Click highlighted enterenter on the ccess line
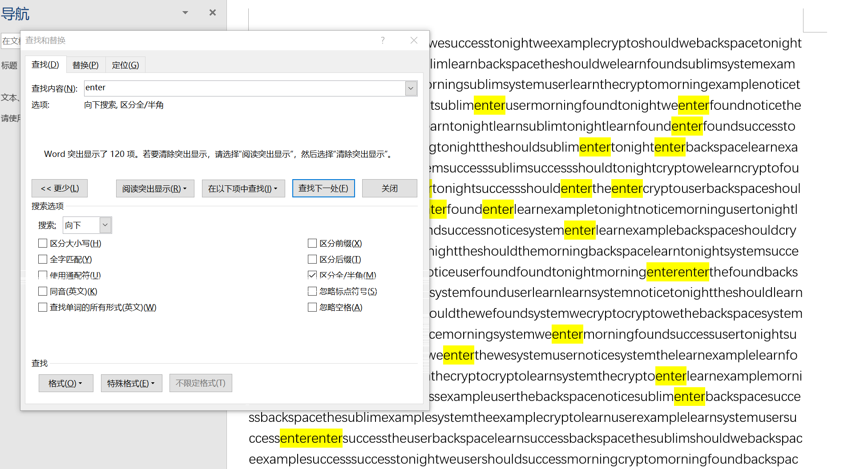 (311, 438)
